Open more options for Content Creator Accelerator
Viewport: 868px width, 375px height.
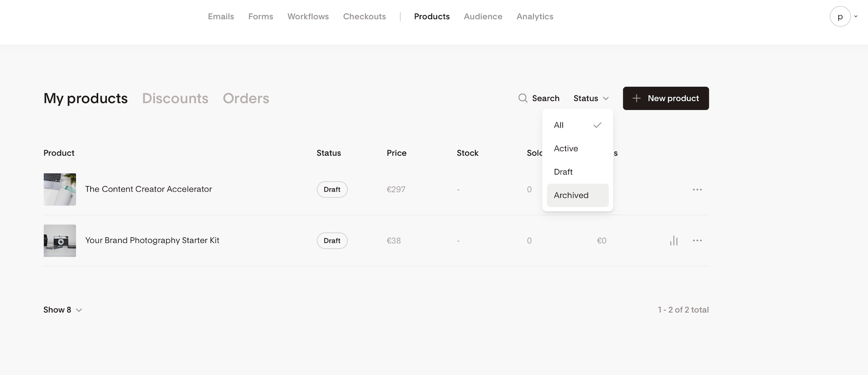click(697, 189)
